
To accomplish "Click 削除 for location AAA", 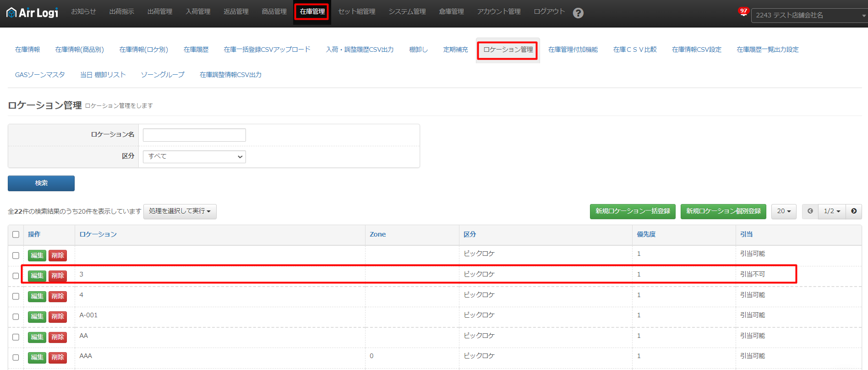I will 58,358.
